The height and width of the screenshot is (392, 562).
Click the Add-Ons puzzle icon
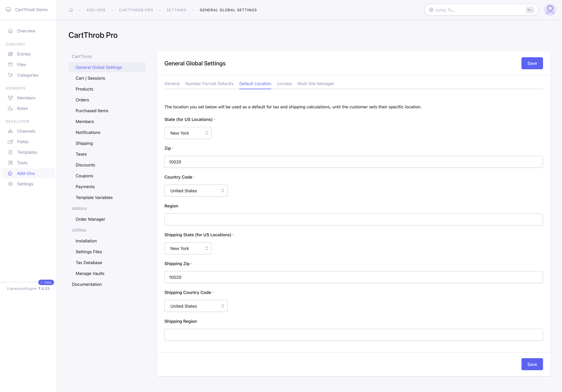[10, 173]
